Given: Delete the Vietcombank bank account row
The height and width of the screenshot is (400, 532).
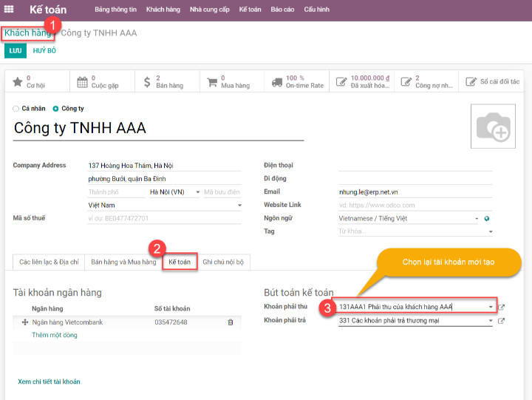Looking at the screenshot, I should [231, 322].
